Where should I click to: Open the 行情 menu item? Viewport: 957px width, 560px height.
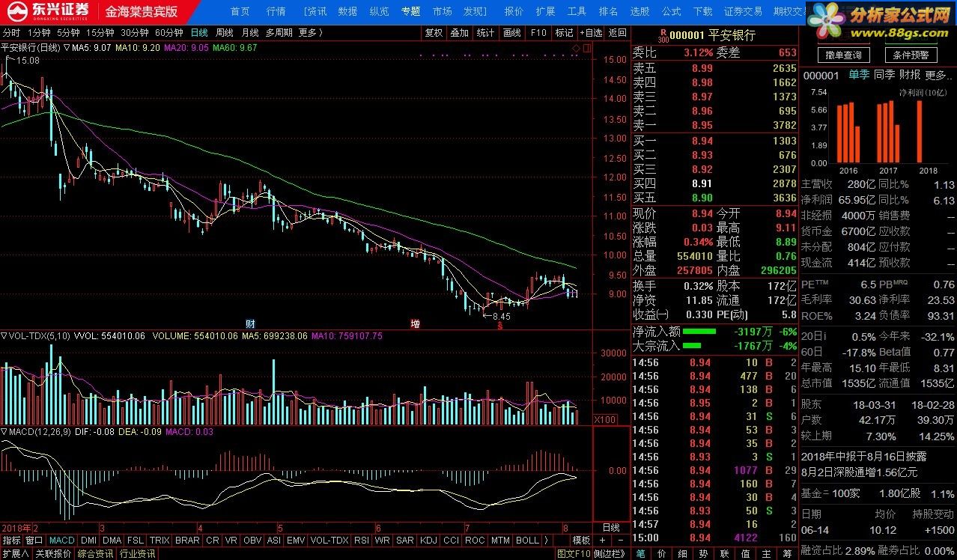276,11
